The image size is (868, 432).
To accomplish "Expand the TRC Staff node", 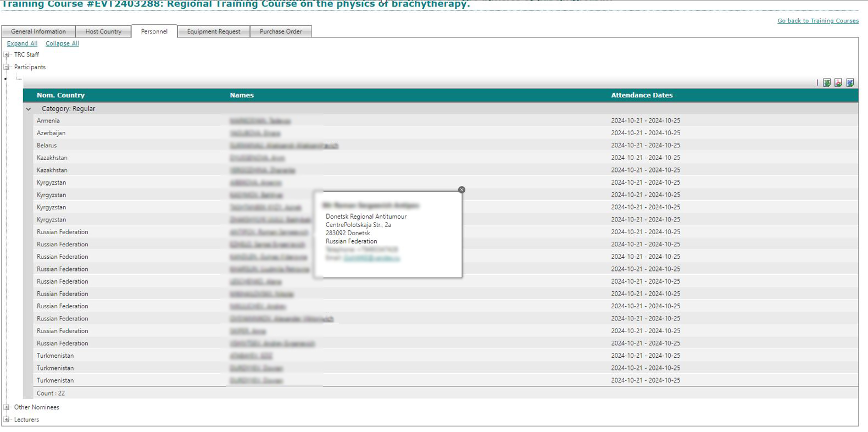I will coord(7,55).
